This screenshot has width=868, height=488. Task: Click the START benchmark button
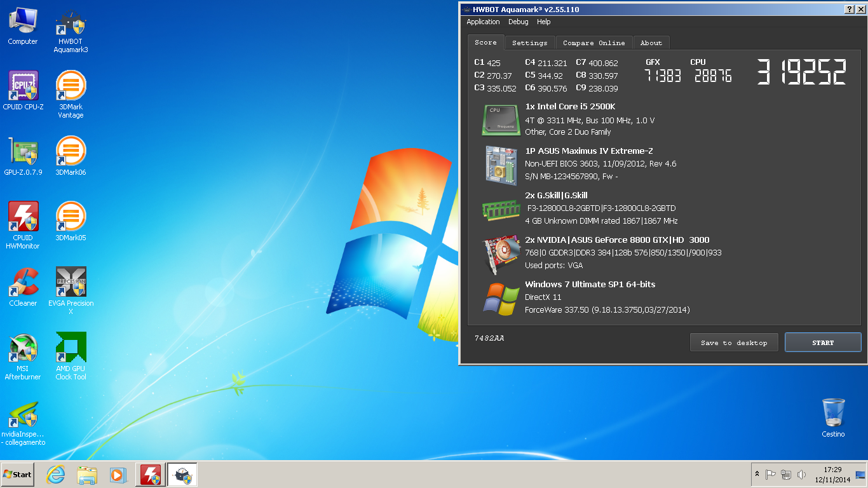(x=823, y=342)
